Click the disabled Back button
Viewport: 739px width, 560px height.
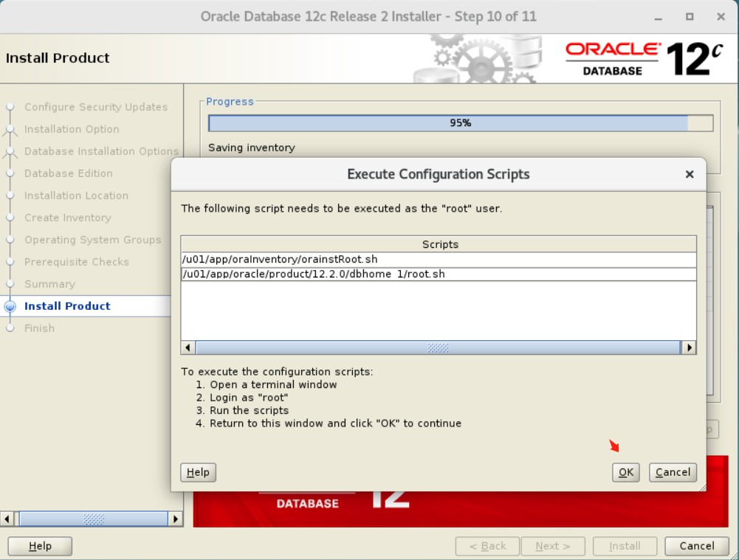click(487, 546)
